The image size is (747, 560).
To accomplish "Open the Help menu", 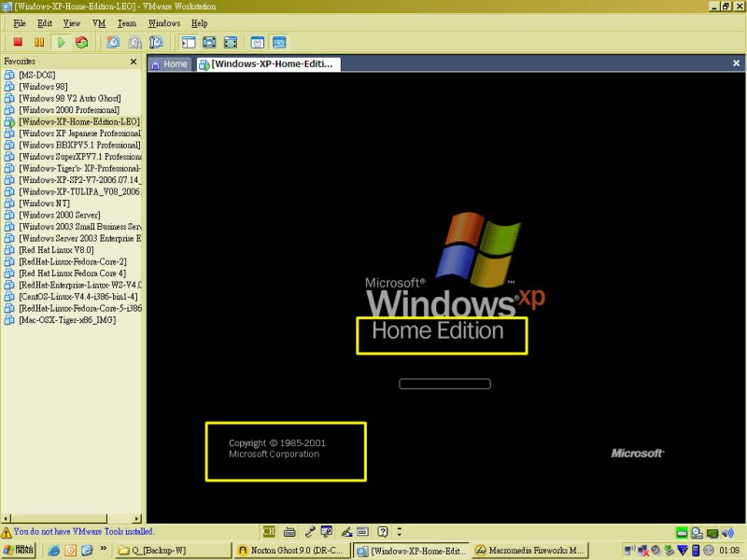I will tap(199, 23).
